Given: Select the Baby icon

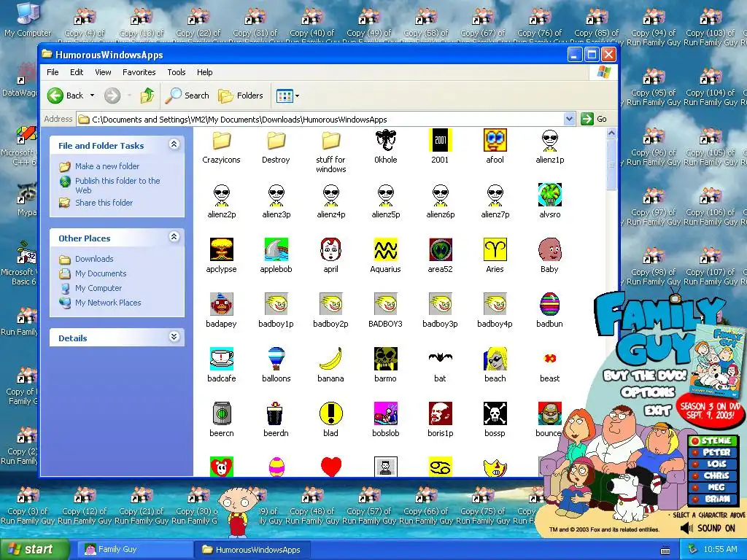Looking at the screenshot, I should tap(550, 249).
